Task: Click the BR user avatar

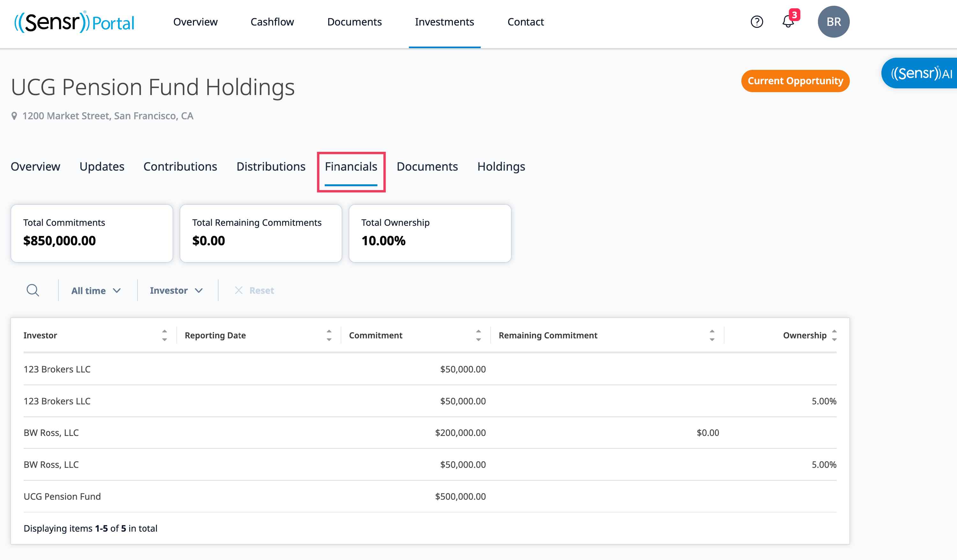Action: 833,22
